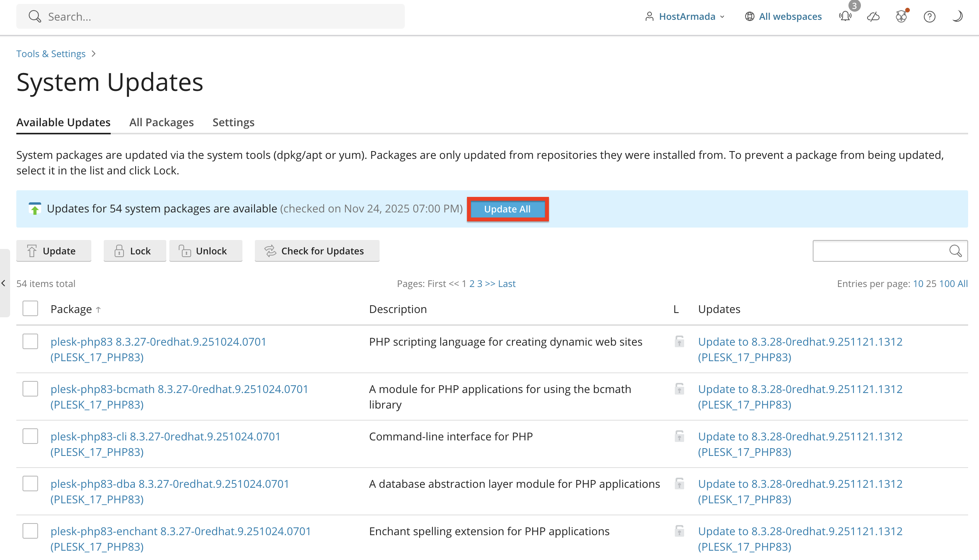The height and width of the screenshot is (560, 979).
Task: Check the plesk-php83 package checkbox
Action: pyautogui.click(x=30, y=341)
